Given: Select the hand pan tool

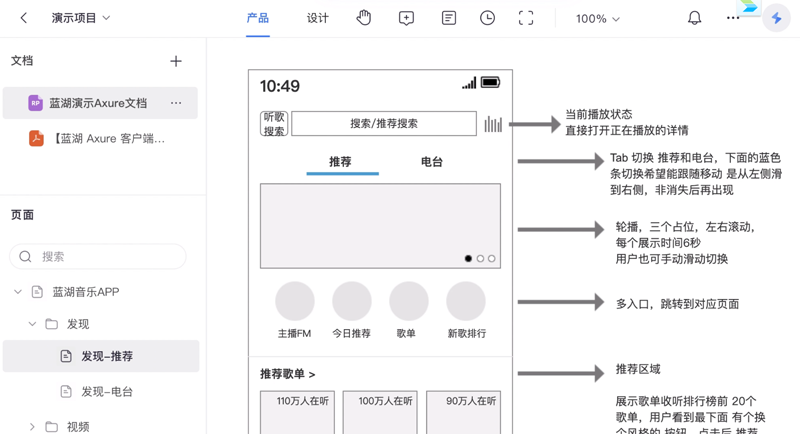Looking at the screenshot, I should point(364,18).
